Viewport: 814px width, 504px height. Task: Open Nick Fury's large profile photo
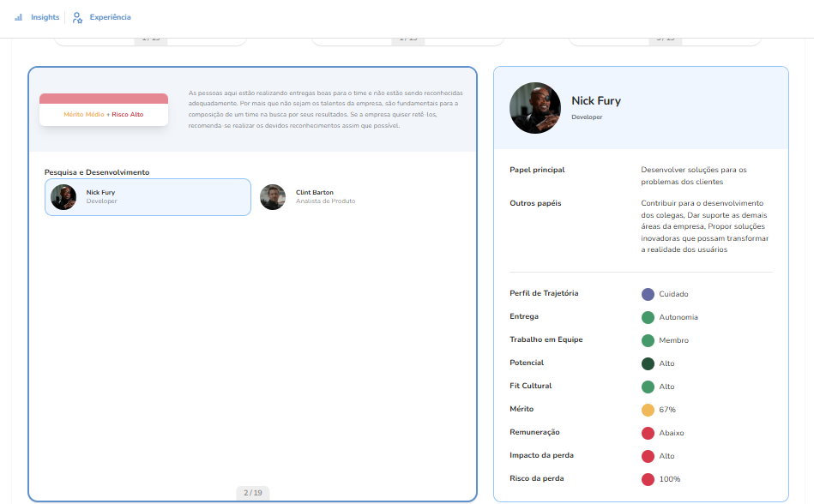coord(535,108)
